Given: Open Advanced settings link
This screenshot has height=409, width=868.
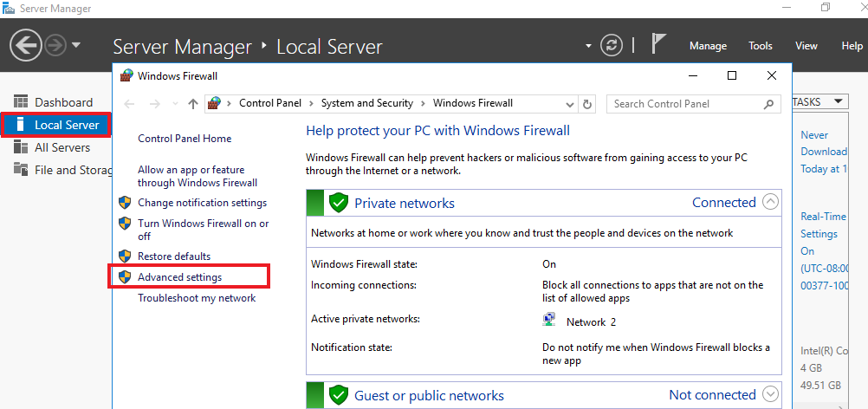Looking at the screenshot, I should pyautogui.click(x=179, y=277).
